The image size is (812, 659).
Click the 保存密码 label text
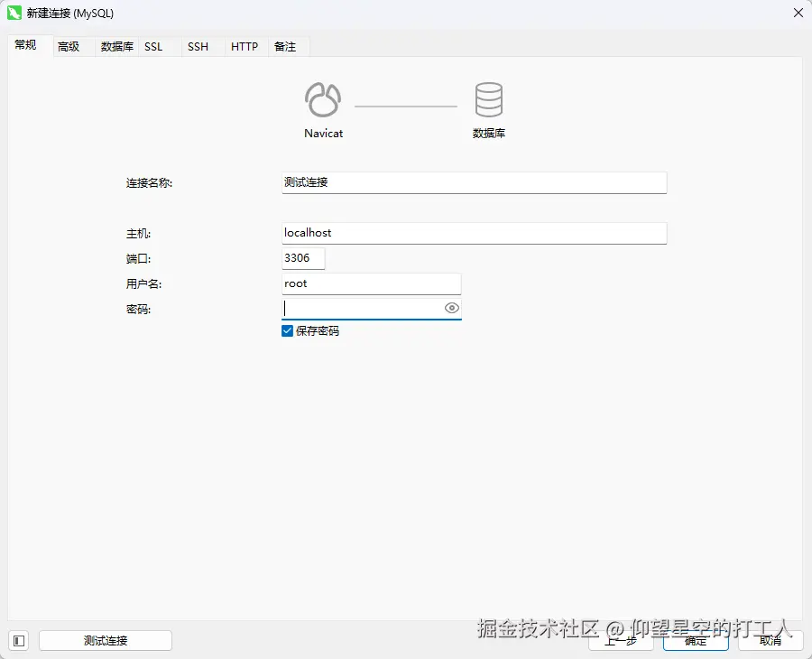click(x=318, y=331)
